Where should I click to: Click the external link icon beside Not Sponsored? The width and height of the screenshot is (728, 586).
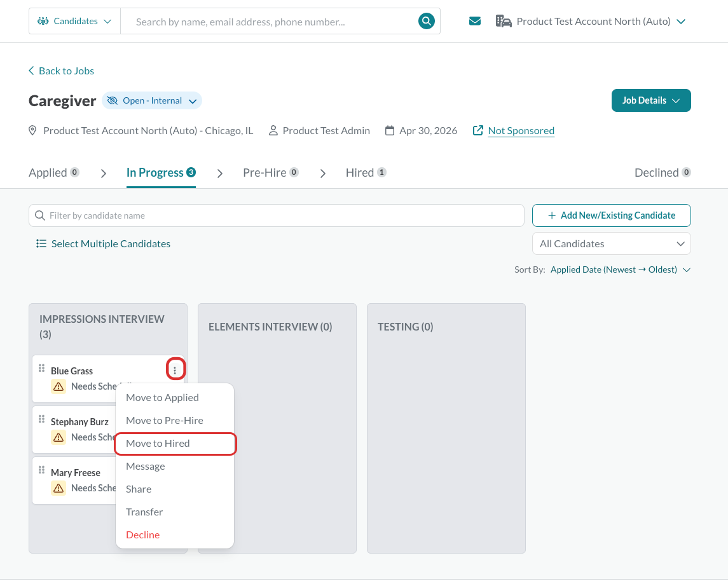click(477, 130)
